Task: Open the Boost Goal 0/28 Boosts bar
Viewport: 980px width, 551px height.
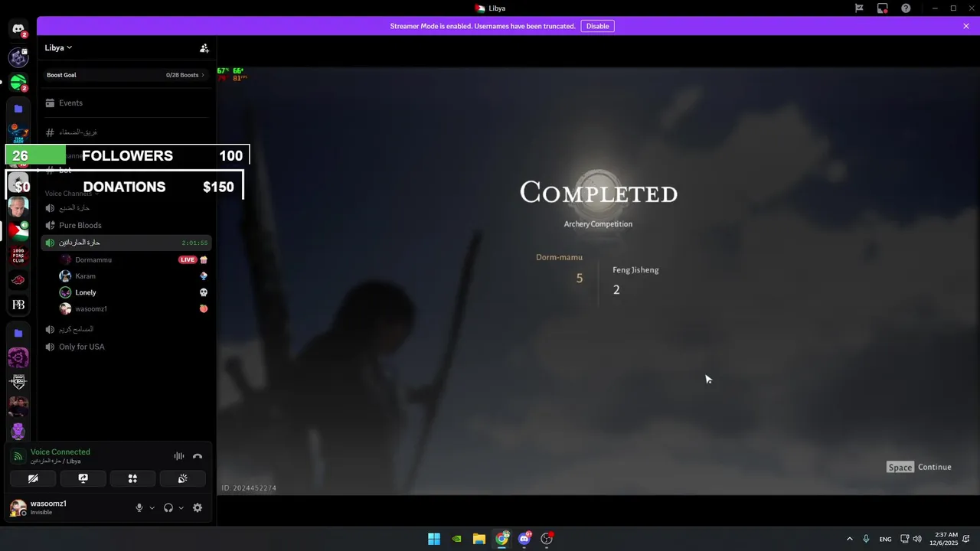Action: (x=126, y=75)
